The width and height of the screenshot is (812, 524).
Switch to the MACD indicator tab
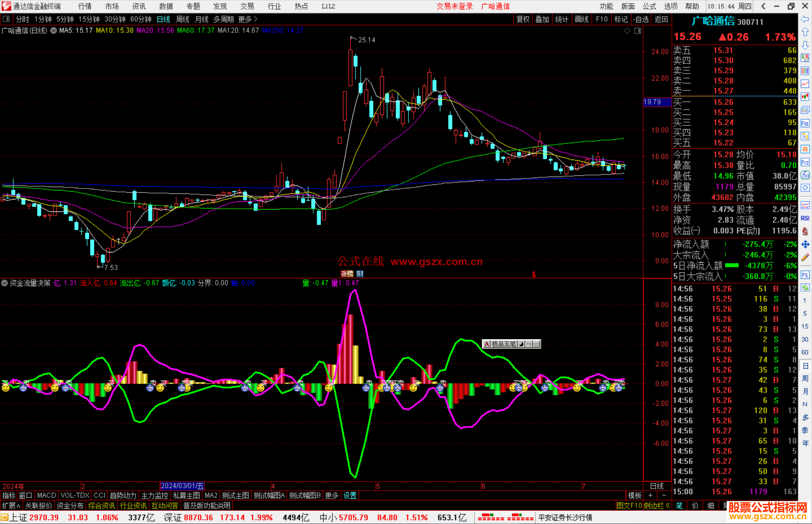47,495
